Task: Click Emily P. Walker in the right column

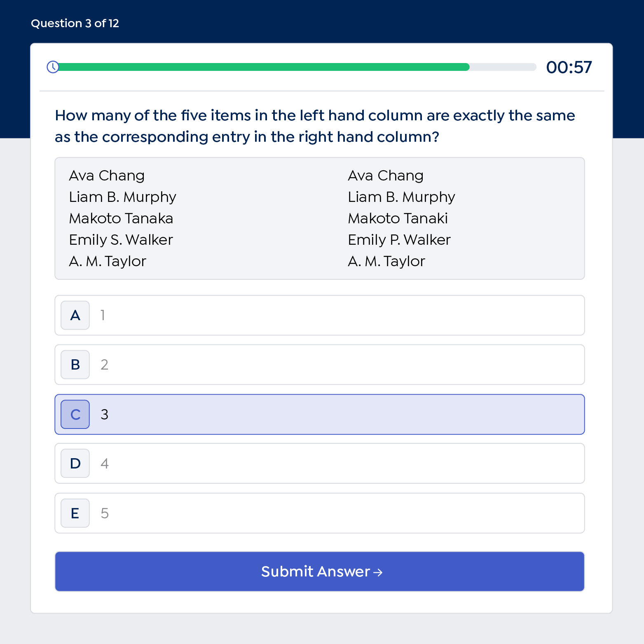Action: coord(399,240)
